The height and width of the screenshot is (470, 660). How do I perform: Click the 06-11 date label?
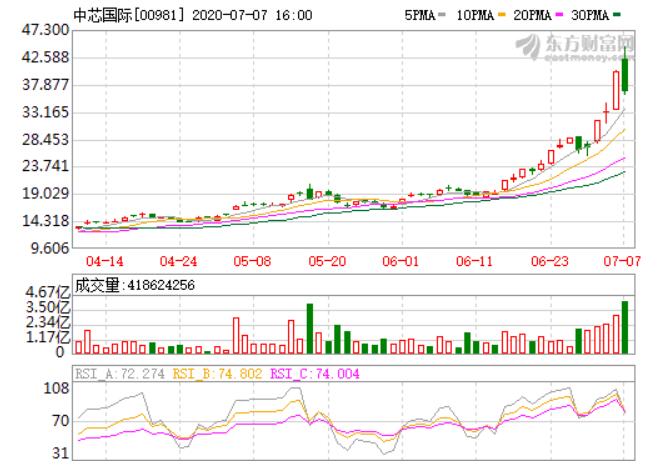(474, 261)
